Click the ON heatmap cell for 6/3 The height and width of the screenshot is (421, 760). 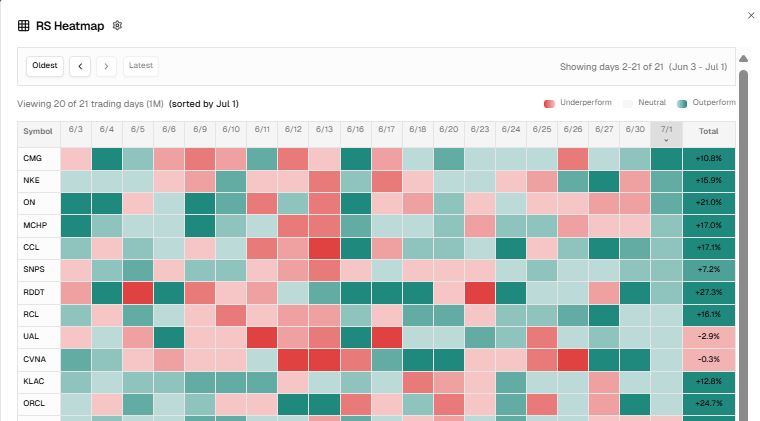(76, 203)
